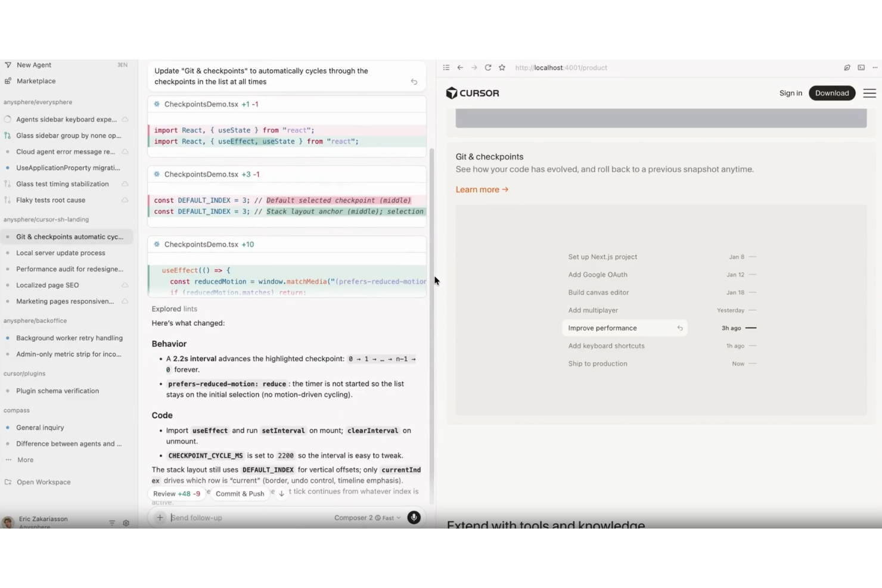Screen dimensions: 882x588
Task: Collapse the anysphere/everysphere group
Action: (x=38, y=102)
